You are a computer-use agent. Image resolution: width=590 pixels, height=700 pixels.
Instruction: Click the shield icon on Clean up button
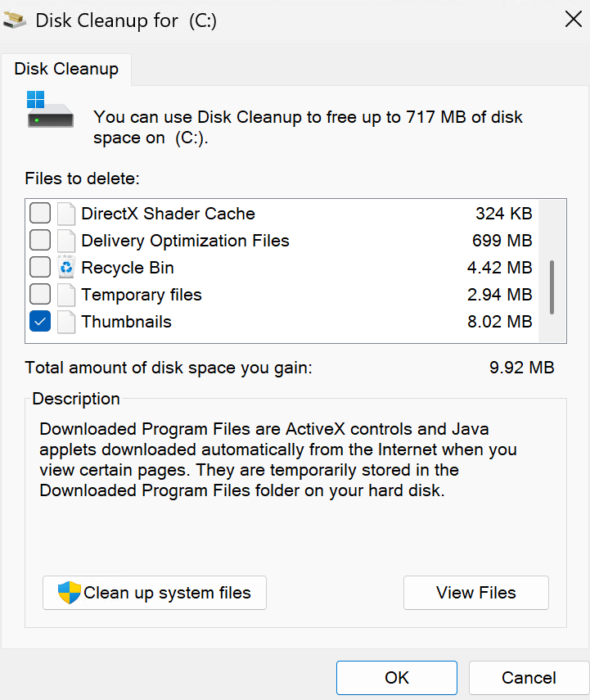click(x=70, y=593)
